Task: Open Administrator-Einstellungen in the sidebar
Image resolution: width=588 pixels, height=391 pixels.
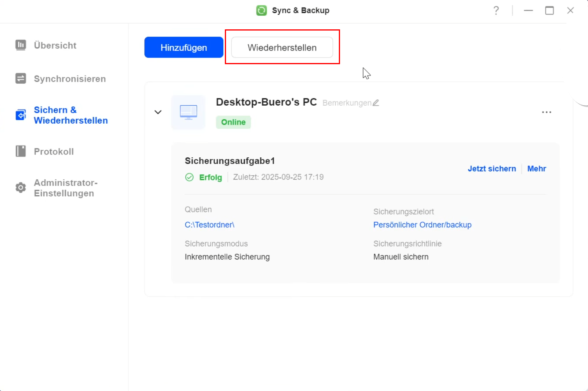Action: tap(66, 188)
